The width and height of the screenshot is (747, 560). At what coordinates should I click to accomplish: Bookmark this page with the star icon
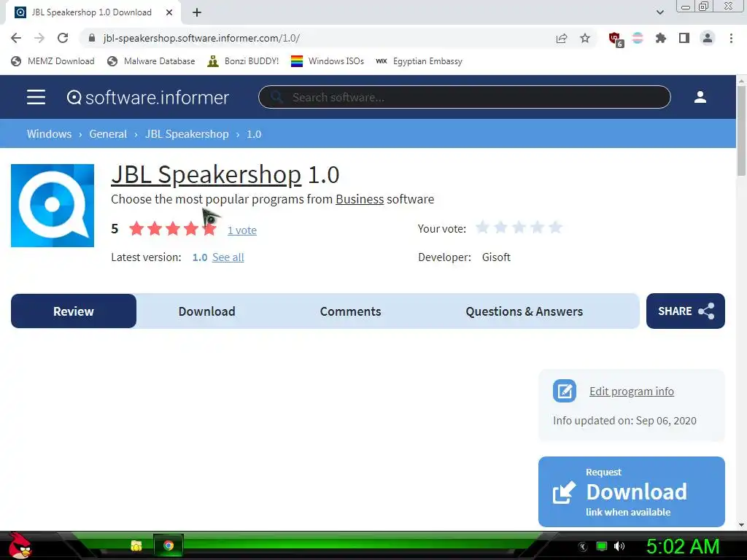click(x=585, y=38)
